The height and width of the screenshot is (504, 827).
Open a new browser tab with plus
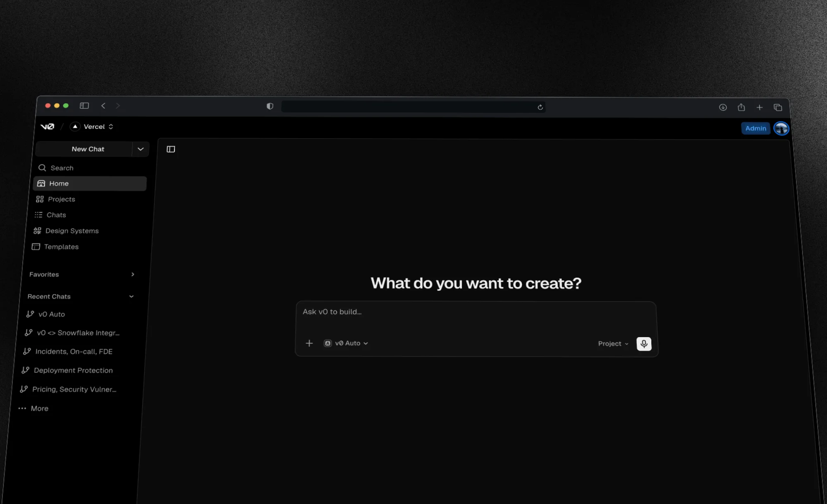pos(760,107)
